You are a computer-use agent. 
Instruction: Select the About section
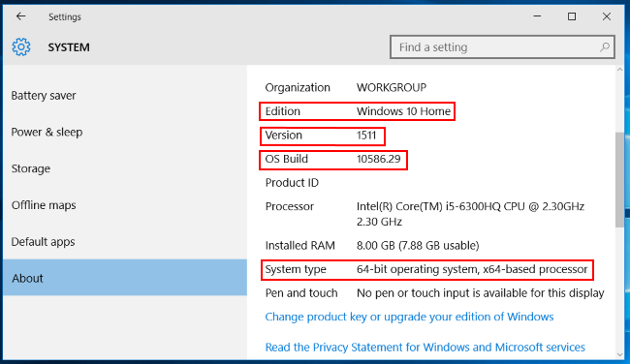coord(125,278)
